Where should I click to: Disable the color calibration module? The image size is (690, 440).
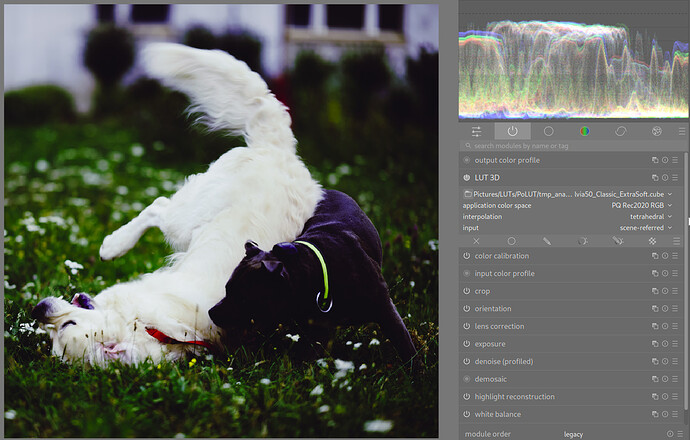466,256
